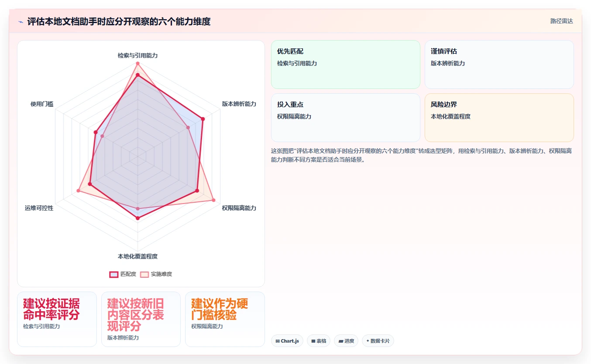Click the 表格 chip icon
This screenshot has height=364, width=591.
(313, 341)
